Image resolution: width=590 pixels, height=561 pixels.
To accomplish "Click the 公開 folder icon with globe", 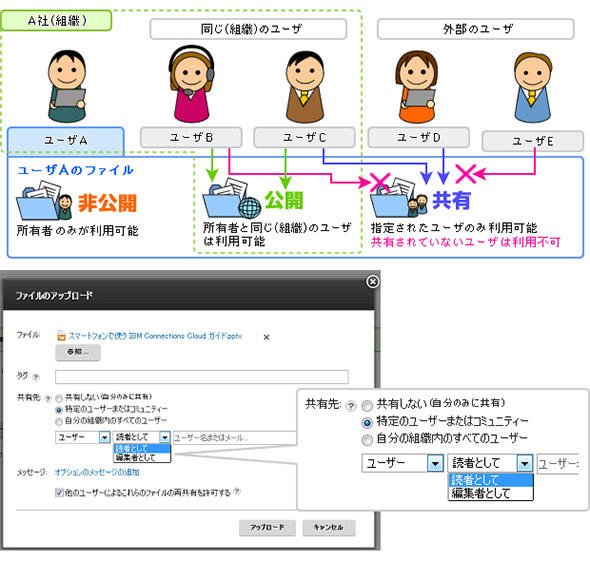I will [232, 199].
